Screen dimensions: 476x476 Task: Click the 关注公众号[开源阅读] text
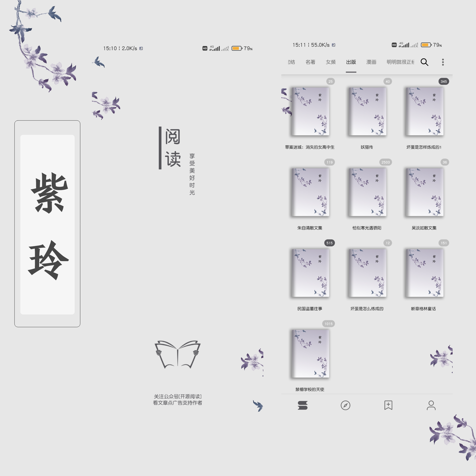point(178,396)
